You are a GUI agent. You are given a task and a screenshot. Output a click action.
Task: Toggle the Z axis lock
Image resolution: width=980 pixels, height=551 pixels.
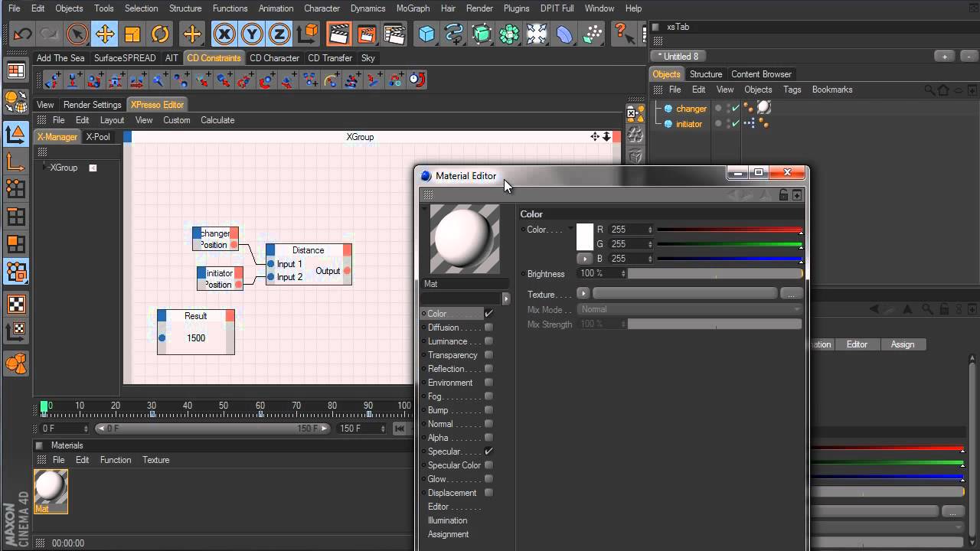point(279,34)
